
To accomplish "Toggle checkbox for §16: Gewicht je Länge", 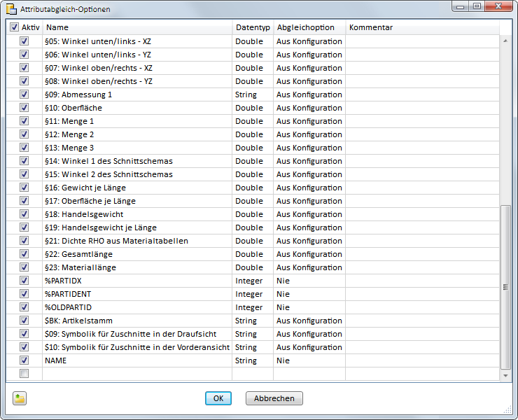I will [24, 188].
